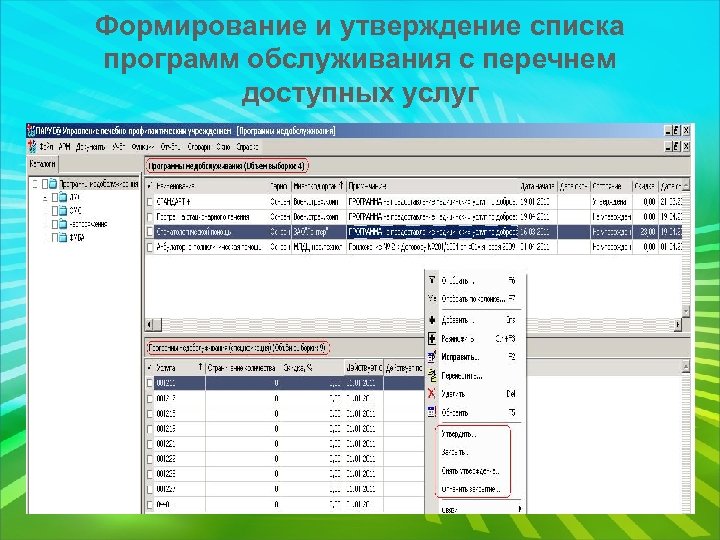
Task: Tick the ОМС catalog checkbox
Action: pos(55,210)
